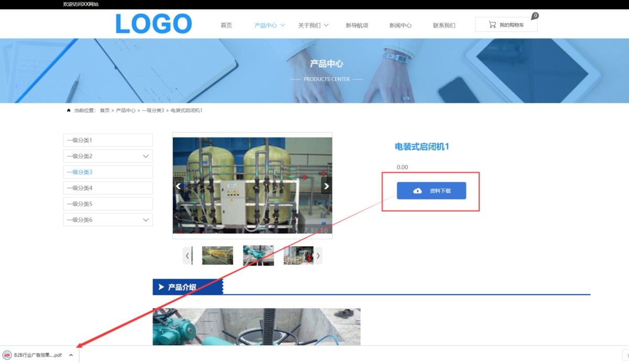Select the middle product thumbnail
The width and height of the screenshot is (629, 364).
[x=258, y=256]
